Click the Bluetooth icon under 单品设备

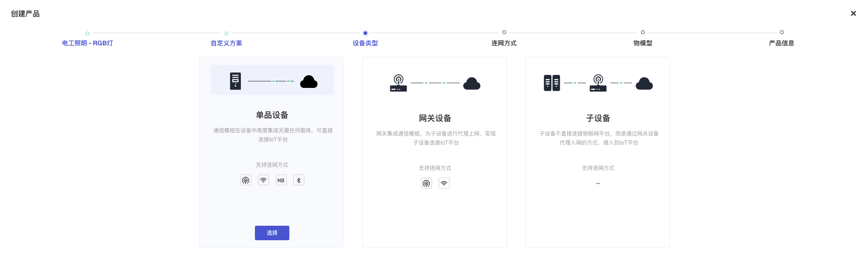[298, 180]
